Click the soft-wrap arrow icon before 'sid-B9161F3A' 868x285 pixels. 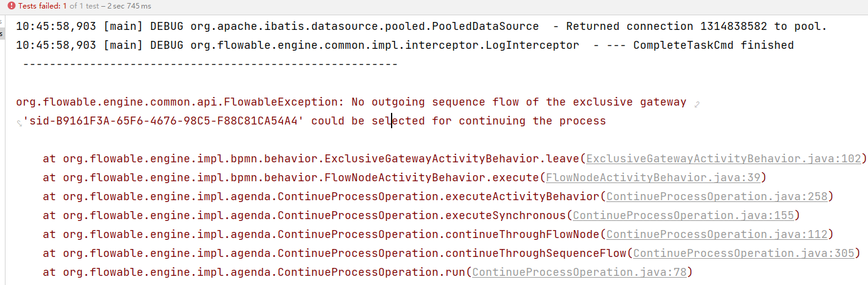[19, 123]
